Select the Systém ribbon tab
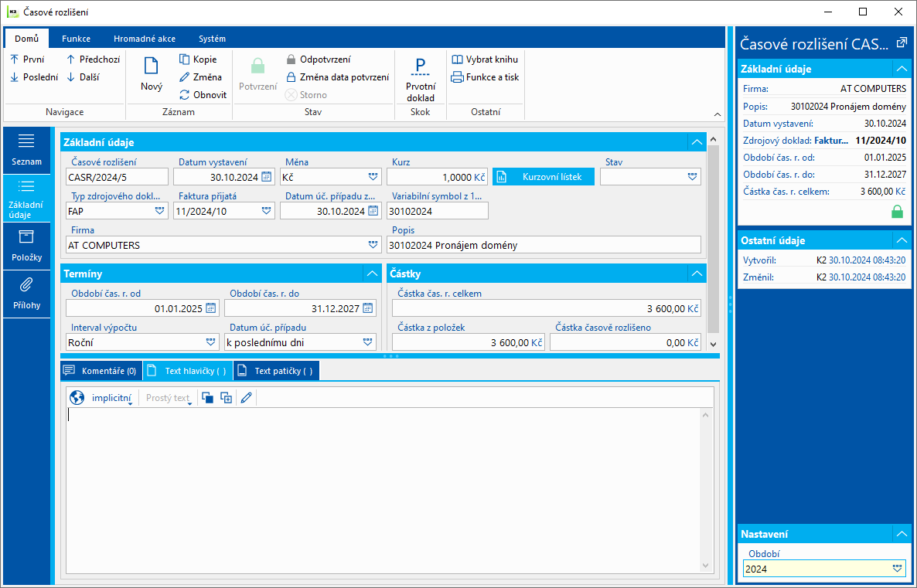917x588 pixels. 212,39
